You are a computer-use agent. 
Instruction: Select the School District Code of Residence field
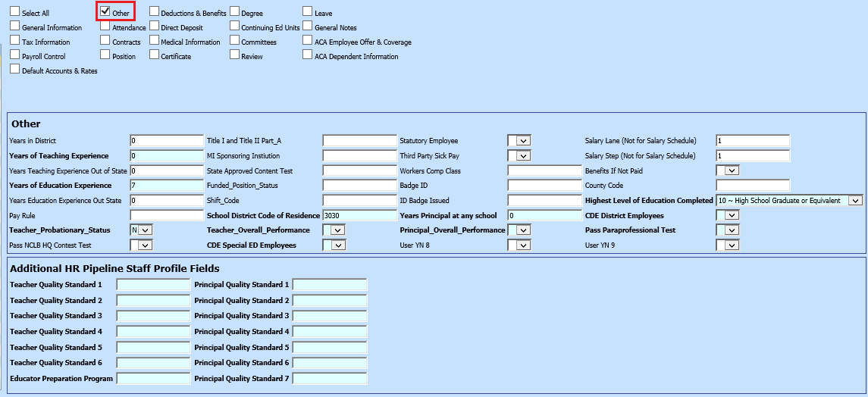click(x=359, y=216)
